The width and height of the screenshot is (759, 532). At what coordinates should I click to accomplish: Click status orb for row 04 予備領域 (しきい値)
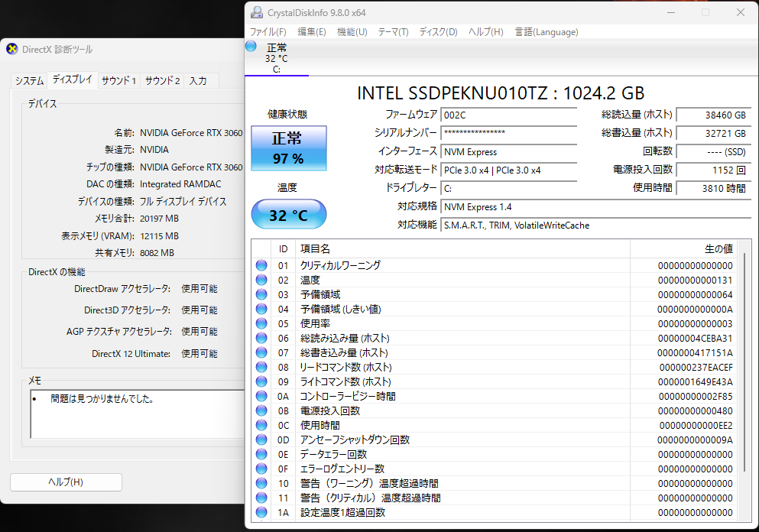[261, 309]
